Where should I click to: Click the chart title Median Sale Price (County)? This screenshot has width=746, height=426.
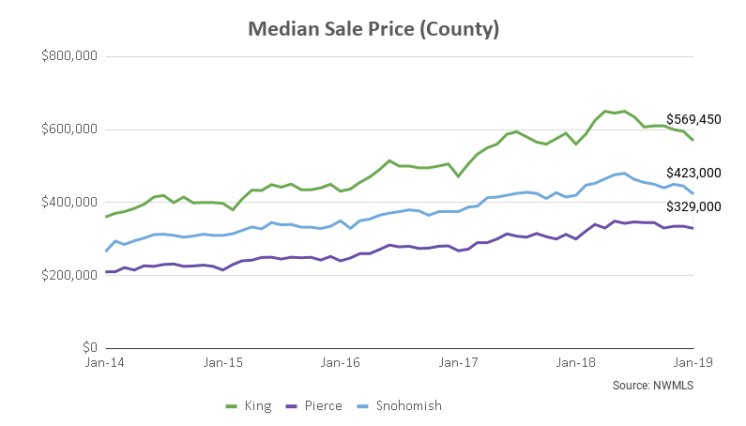point(373,28)
